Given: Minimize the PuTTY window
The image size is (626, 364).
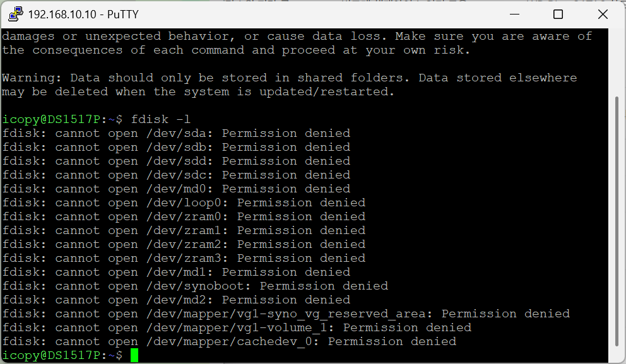Looking at the screenshot, I should click(514, 15).
